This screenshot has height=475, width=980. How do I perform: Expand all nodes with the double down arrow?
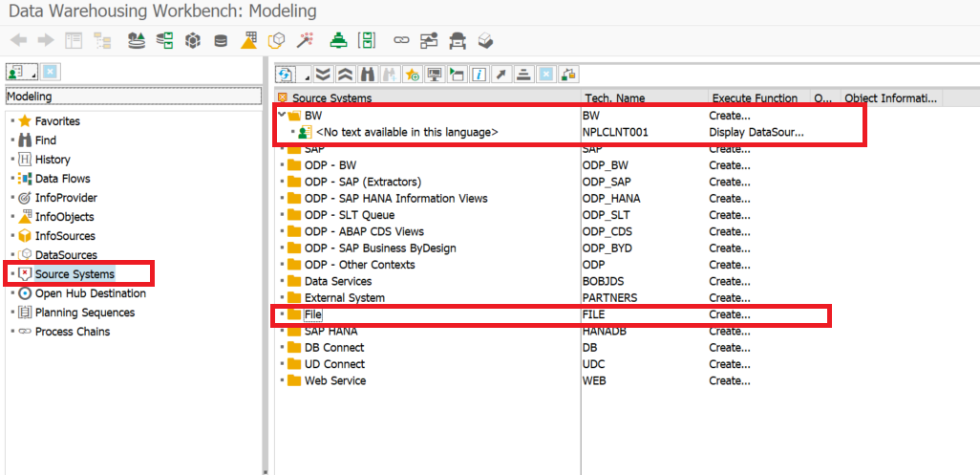tap(324, 75)
